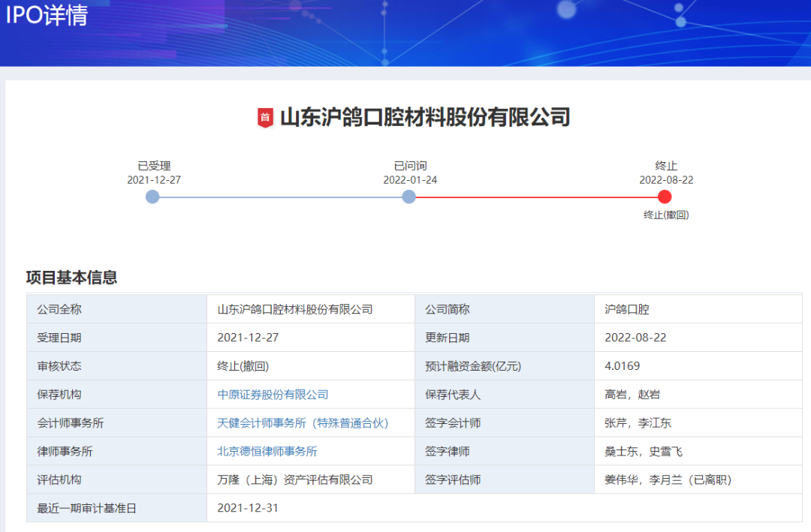Select the 已受理 timeline dot
The image size is (811, 532).
pos(152,197)
